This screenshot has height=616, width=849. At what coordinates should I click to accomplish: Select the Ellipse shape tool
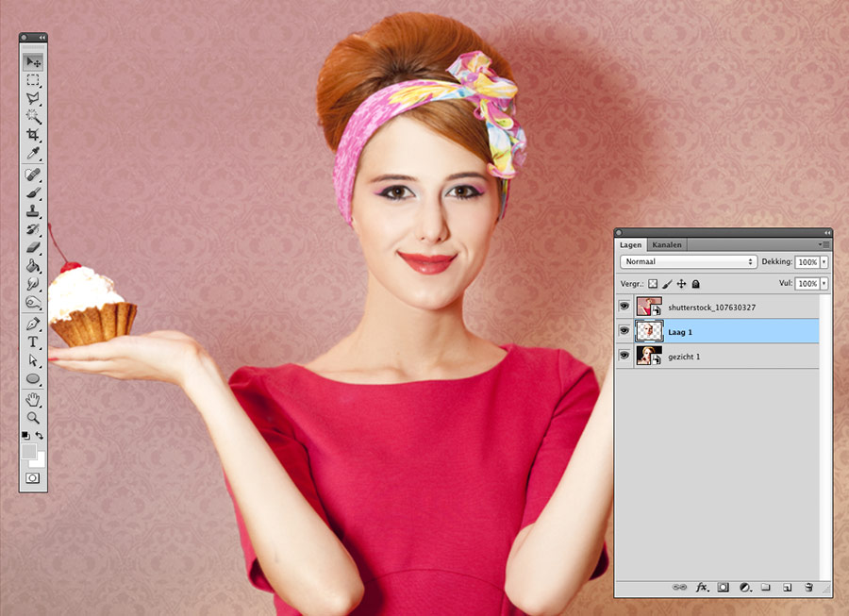click(x=33, y=378)
